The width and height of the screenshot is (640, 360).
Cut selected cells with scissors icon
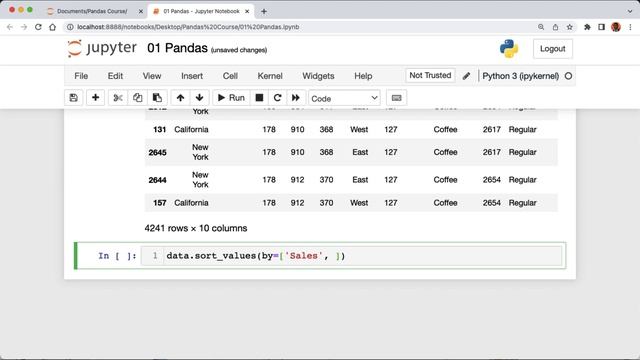tap(118, 98)
